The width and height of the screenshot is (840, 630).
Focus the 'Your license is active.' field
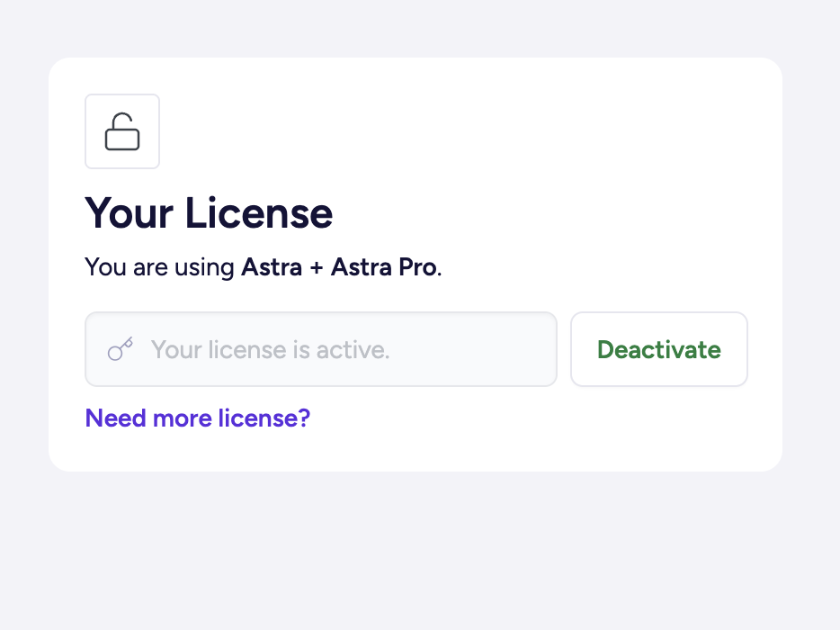click(321, 349)
